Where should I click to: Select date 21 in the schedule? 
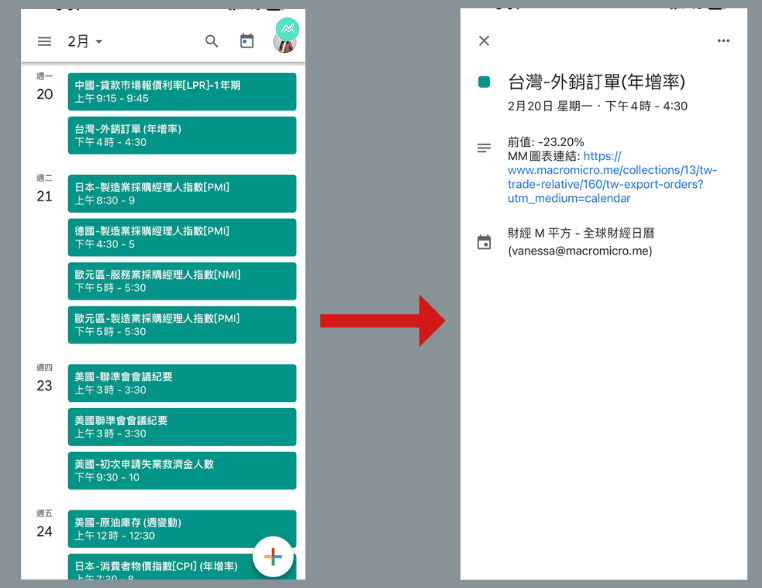pyautogui.click(x=45, y=196)
